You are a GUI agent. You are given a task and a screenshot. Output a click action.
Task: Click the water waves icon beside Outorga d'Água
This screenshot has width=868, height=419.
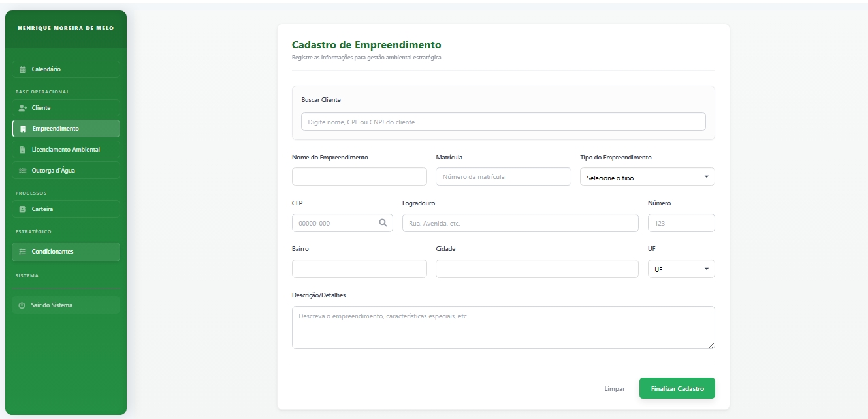pyautogui.click(x=23, y=171)
